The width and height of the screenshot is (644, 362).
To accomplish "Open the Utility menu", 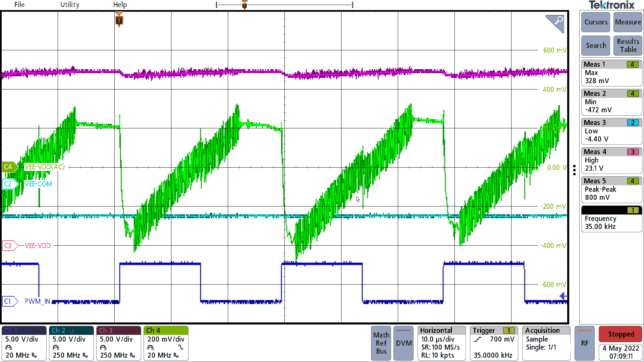I will click(70, 5).
